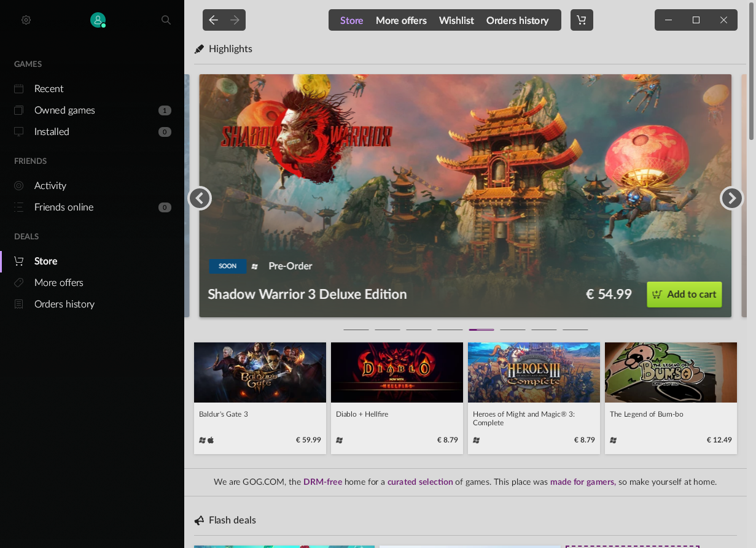Viewport: 756px width, 548px height.
Task: Jump to the first carousel slide indicator
Action: tap(356, 330)
